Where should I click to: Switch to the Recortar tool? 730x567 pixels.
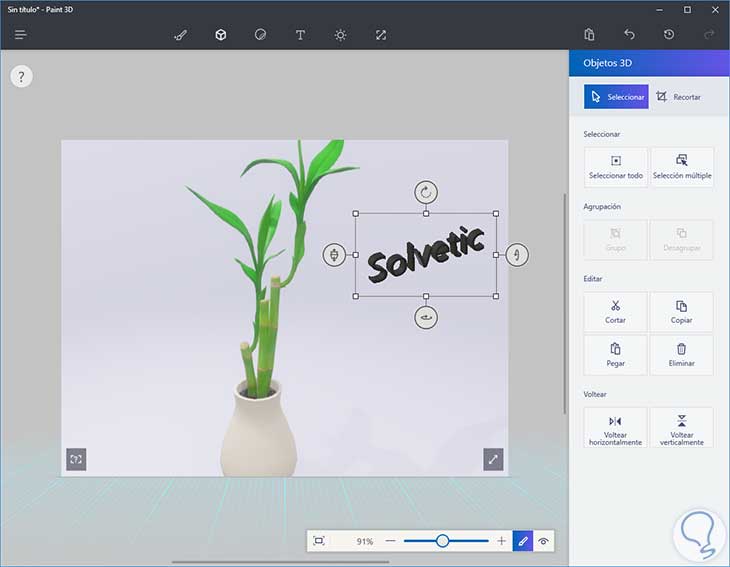(x=678, y=97)
